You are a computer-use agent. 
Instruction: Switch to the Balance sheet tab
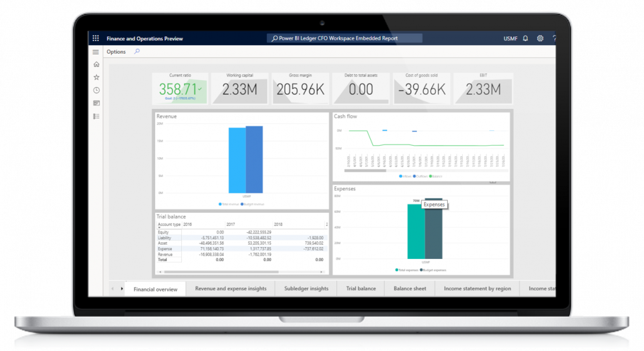[410, 288]
